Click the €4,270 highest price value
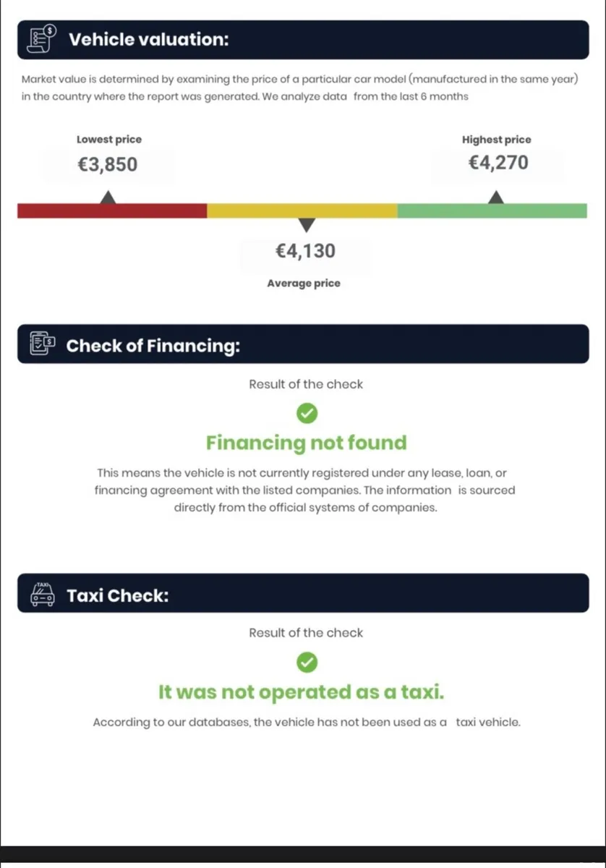This screenshot has width=606, height=868. [498, 162]
